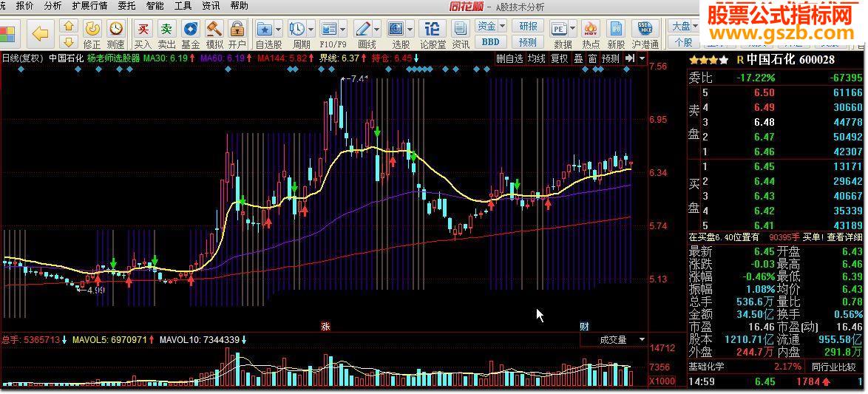Open the chart header dropdown arrow beside 预测
868x394 pixels.
pyautogui.click(x=642, y=58)
